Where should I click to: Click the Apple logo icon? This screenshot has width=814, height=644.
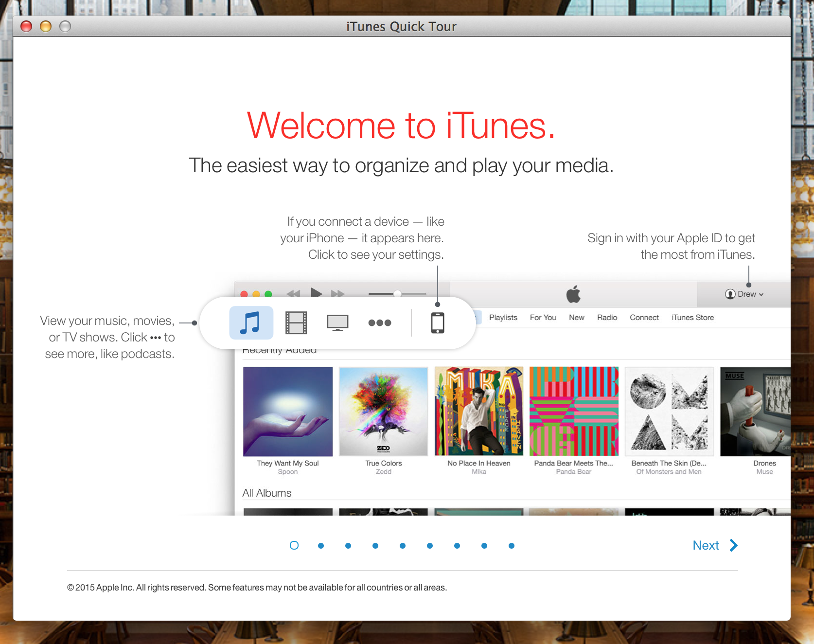pos(573,294)
